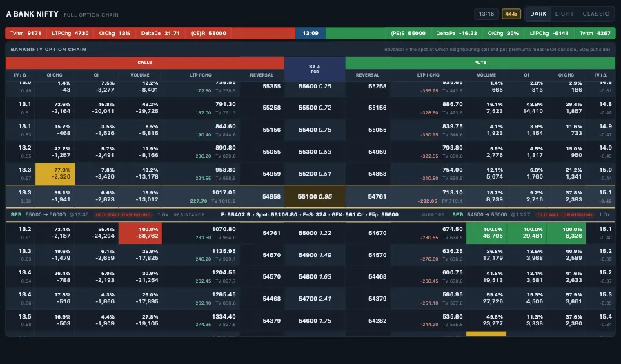Click the 13:16 clock display

[x=486, y=14]
